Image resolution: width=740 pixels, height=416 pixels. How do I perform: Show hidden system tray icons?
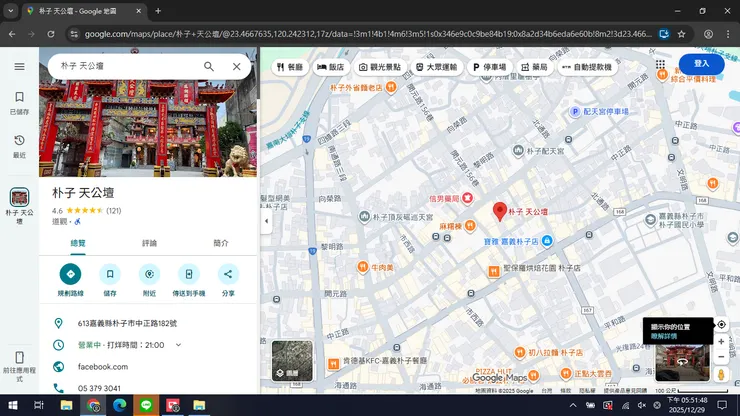[572, 405]
